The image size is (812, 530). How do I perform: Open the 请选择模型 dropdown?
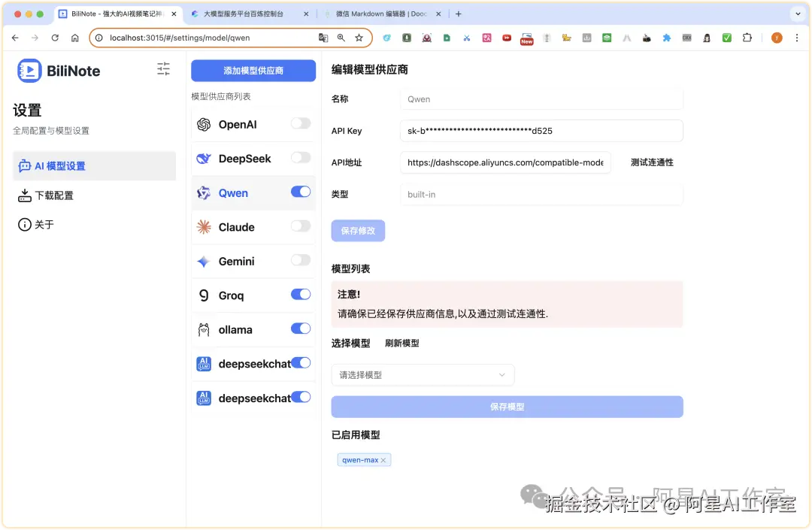pyautogui.click(x=423, y=374)
